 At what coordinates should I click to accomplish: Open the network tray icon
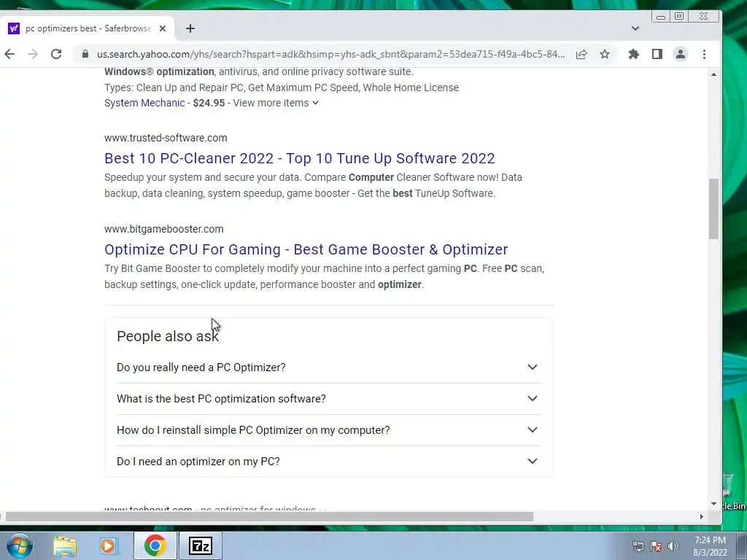638,546
